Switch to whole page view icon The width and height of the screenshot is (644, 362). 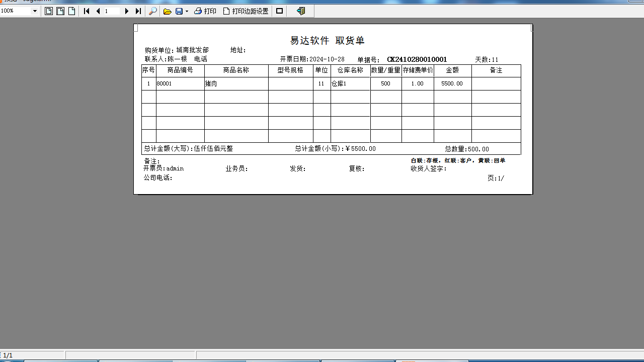pyautogui.click(x=48, y=11)
